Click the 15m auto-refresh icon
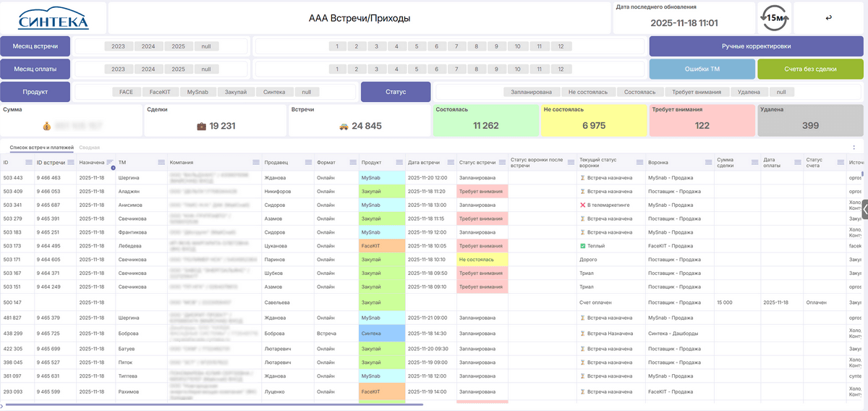Viewport: 868px width, 411px height. point(773,17)
